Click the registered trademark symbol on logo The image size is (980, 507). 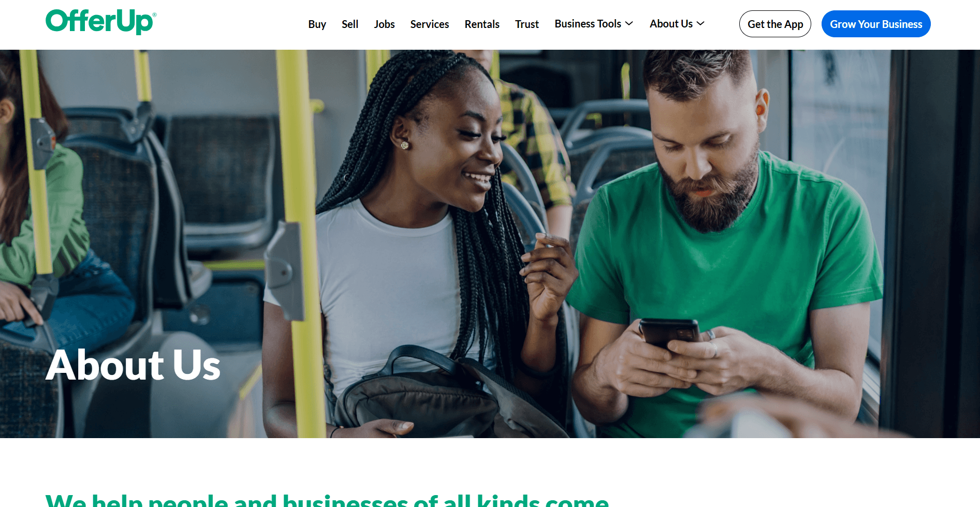point(154,15)
